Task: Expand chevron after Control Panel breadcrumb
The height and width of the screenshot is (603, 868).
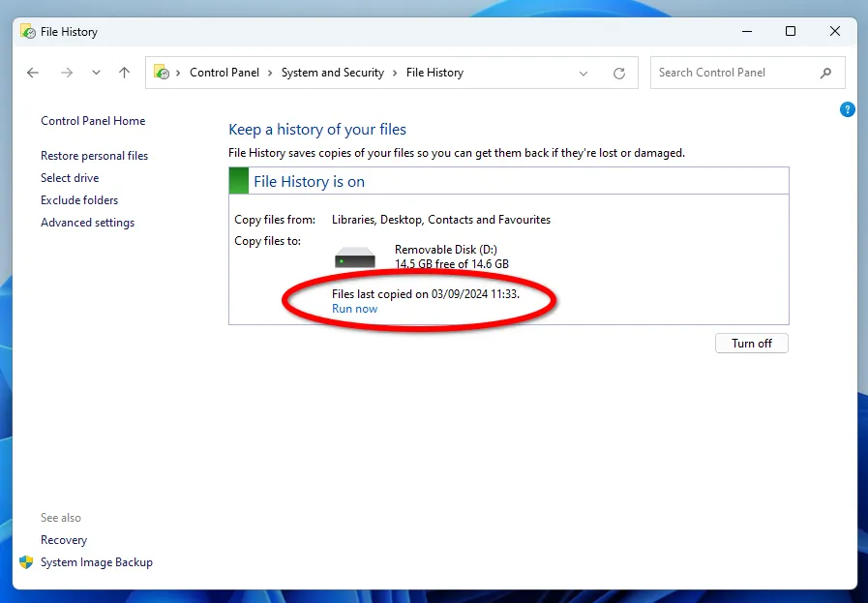Action: tap(271, 73)
